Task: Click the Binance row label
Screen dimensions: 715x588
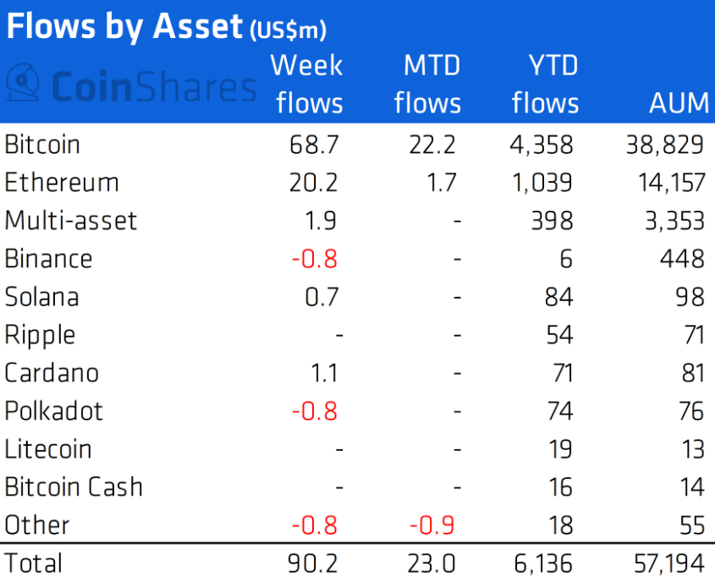Action: (x=48, y=259)
